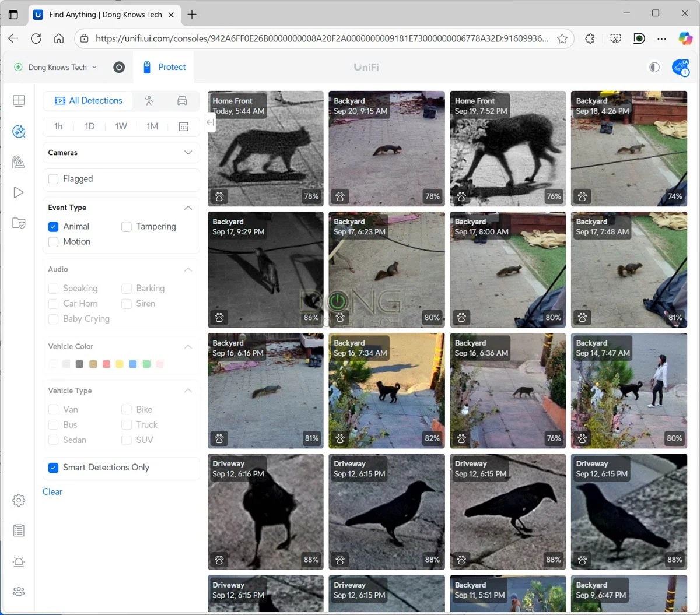The width and height of the screenshot is (700, 615).
Task: Open the Settings gear in the sidebar
Action: click(19, 500)
